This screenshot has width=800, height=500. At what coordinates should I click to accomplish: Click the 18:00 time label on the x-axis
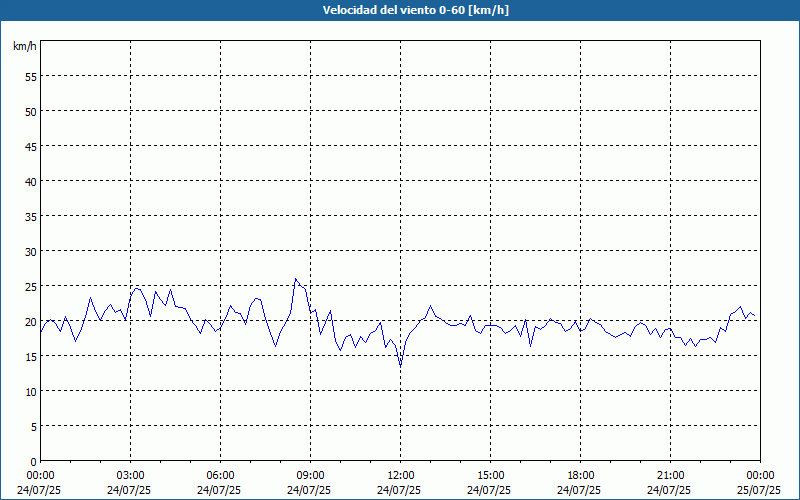580,475
